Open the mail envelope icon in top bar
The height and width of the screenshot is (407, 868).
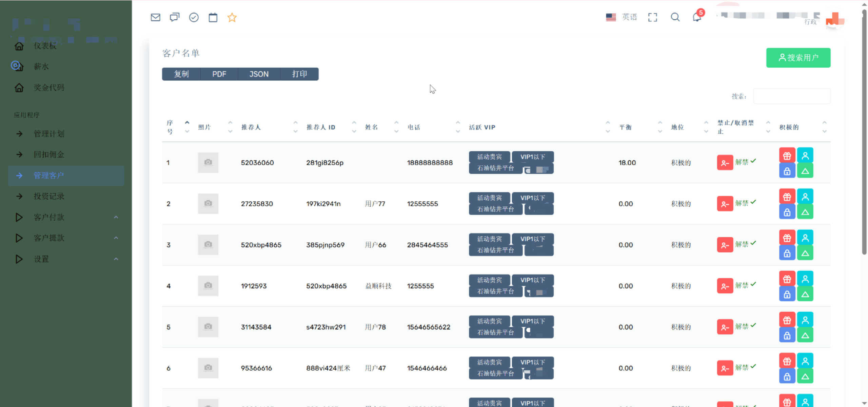155,17
